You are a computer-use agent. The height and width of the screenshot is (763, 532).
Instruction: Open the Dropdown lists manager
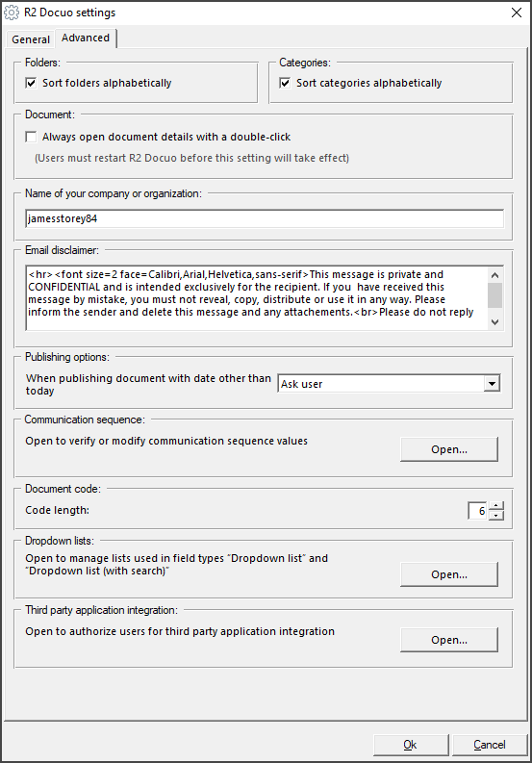point(449,574)
